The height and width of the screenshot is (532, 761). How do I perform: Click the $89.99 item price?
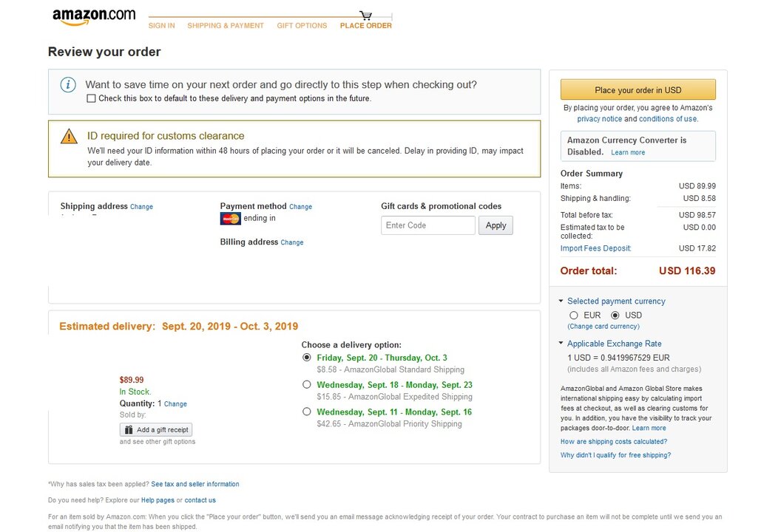[x=132, y=380]
